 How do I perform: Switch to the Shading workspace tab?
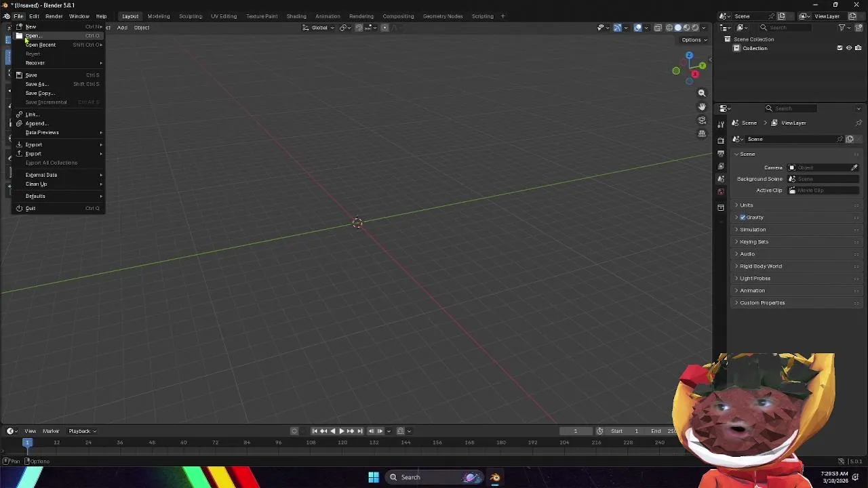coord(296,16)
